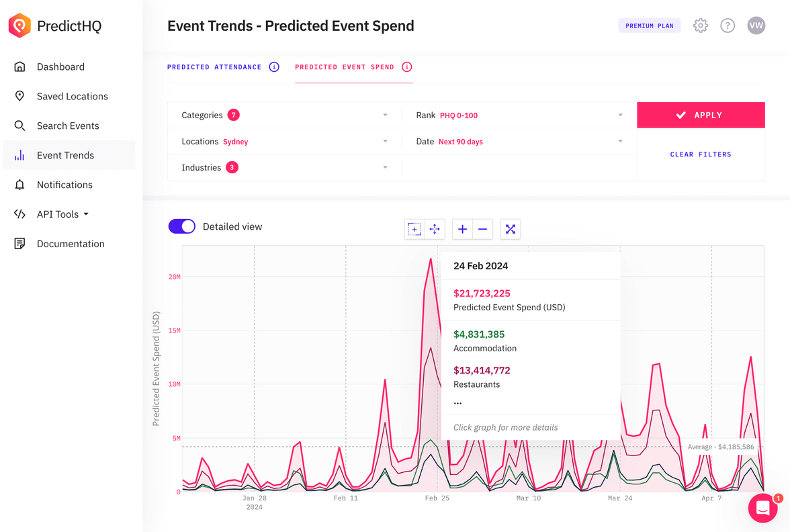
Task: Open Notifications from the sidebar
Action: [x=64, y=185]
